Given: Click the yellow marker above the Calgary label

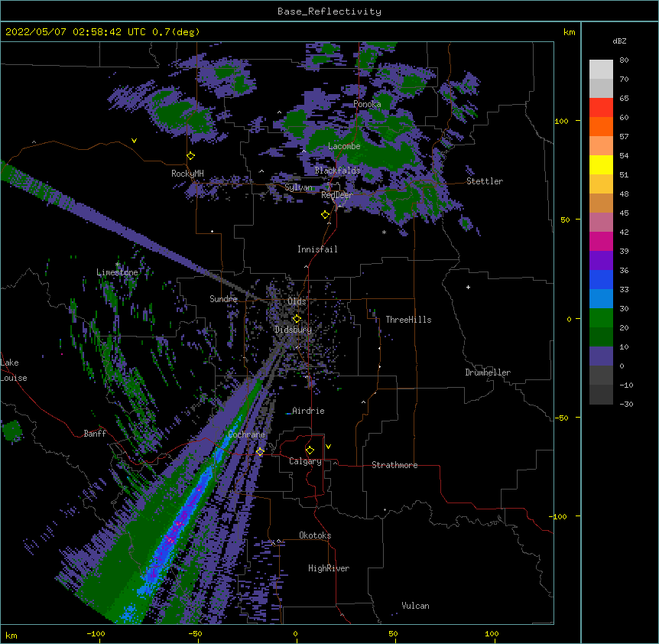Looking at the screenshot, I should click(x=310, y=450).
